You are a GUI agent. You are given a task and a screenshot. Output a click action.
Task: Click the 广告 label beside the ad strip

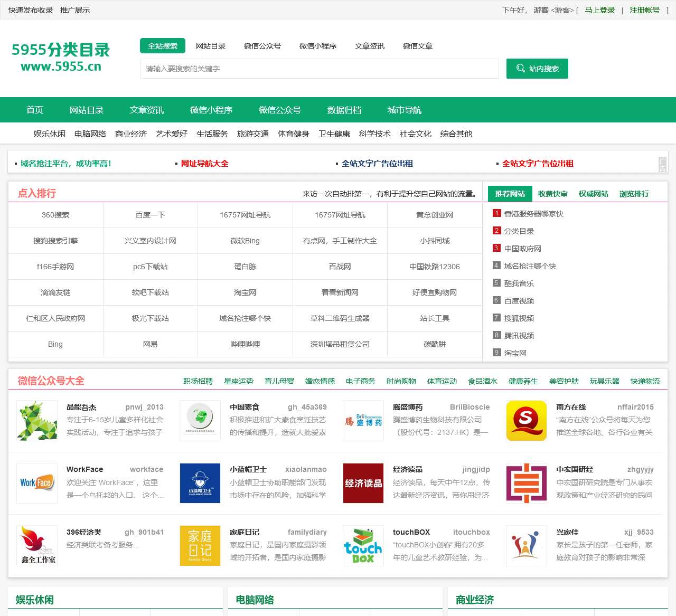[x=662, y=164]
